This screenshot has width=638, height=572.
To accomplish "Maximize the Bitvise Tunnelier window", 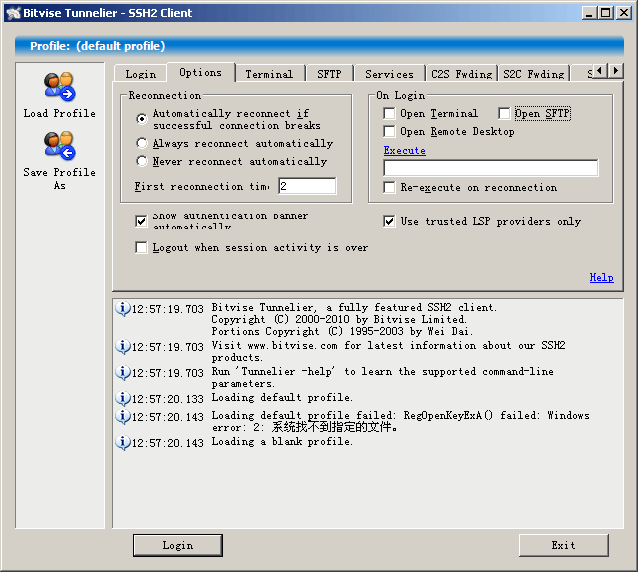I will click(x=605, y=13).
